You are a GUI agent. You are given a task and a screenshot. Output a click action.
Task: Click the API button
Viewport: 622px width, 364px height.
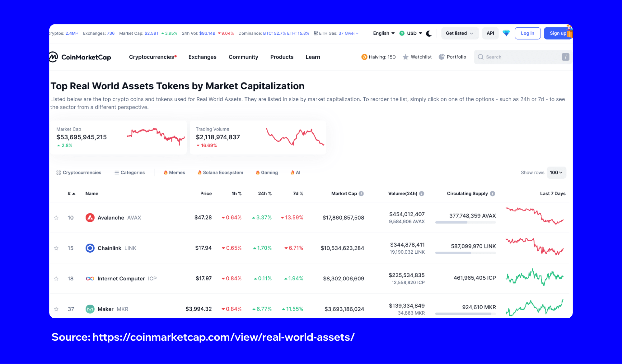pos(490,33)
